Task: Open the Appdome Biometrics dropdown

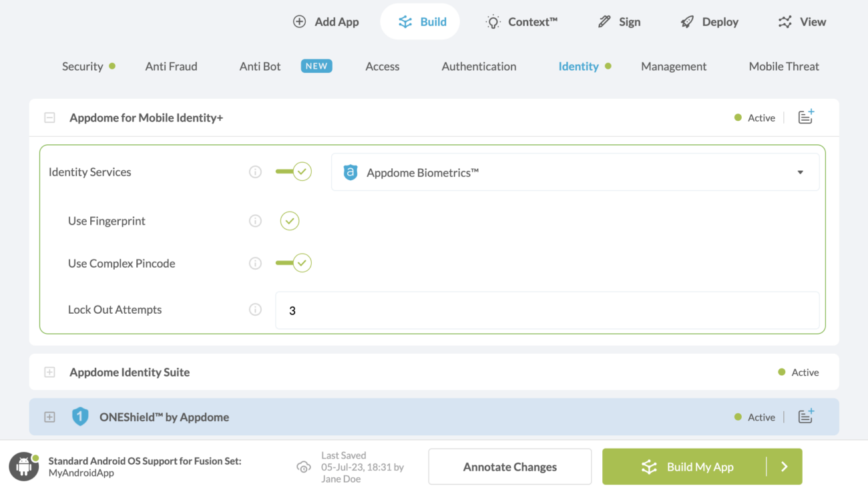Action: coord(575,173)
